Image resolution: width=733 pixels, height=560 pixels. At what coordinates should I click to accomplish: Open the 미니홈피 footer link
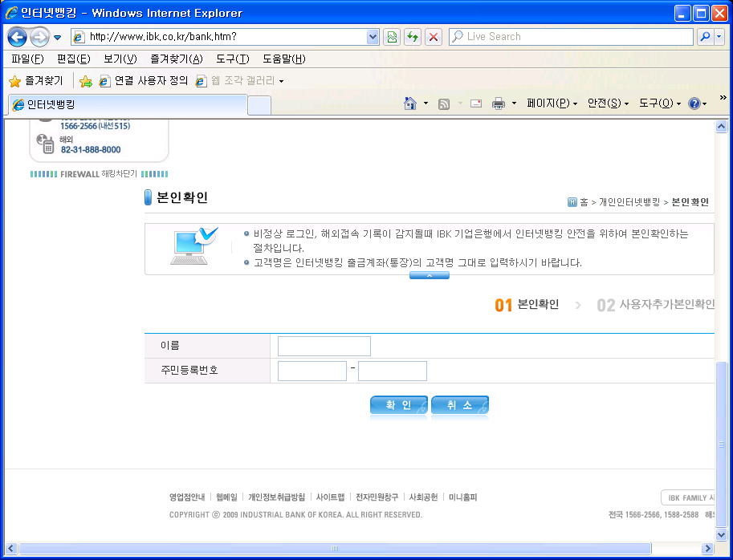462,497
